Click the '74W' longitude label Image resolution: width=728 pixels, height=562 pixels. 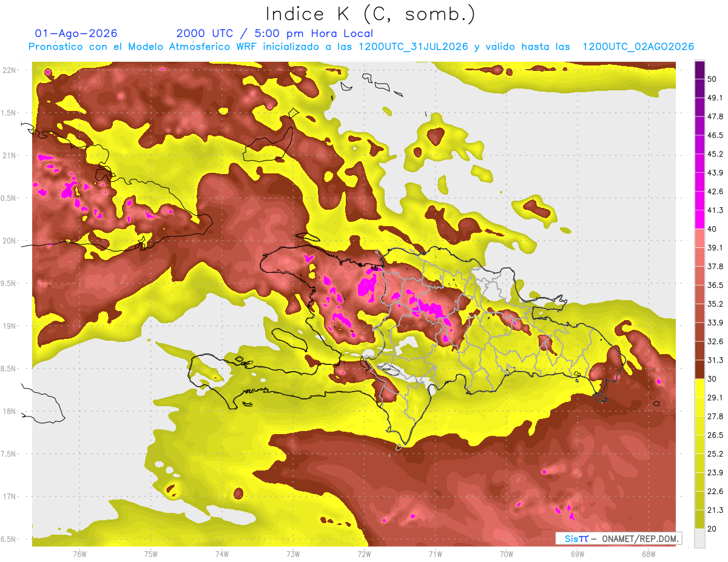pos(222,554)
